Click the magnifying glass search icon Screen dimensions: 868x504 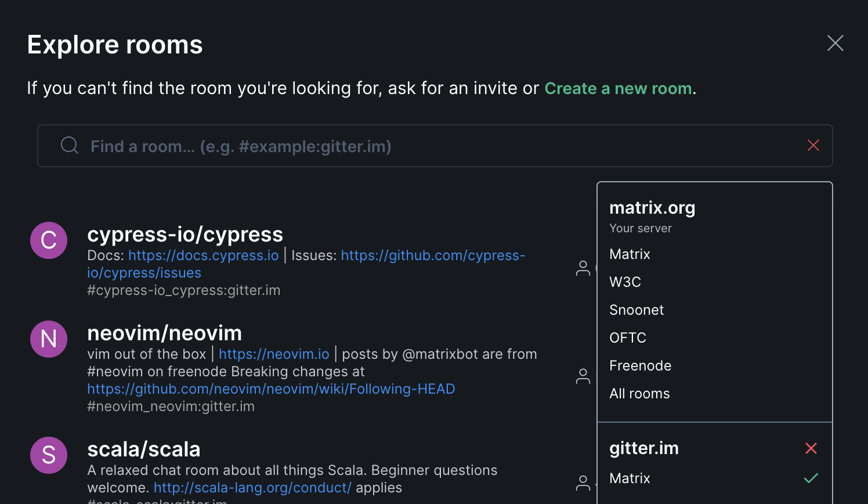(x=69, y=145)
